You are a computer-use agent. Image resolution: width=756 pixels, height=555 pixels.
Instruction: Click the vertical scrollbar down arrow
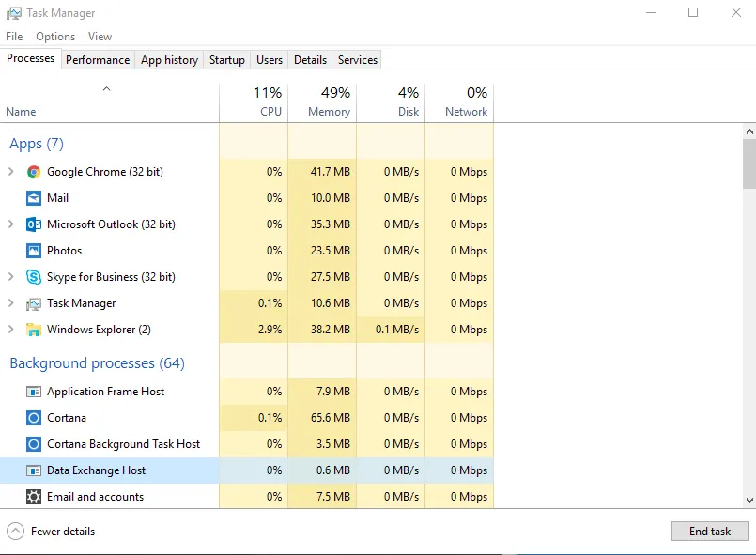click(x=748, y=501)
